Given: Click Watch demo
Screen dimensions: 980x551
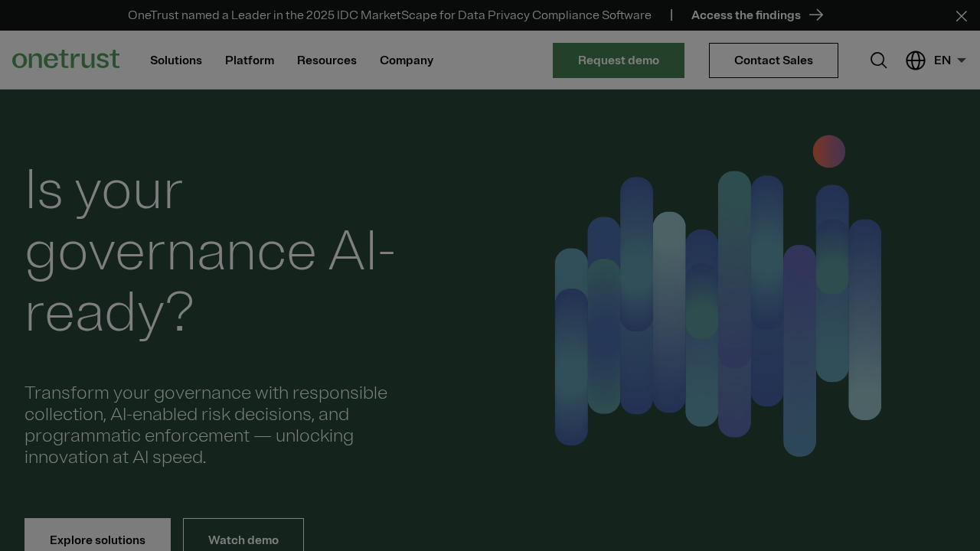Looking at the screenshot, I should coord(243,539).
